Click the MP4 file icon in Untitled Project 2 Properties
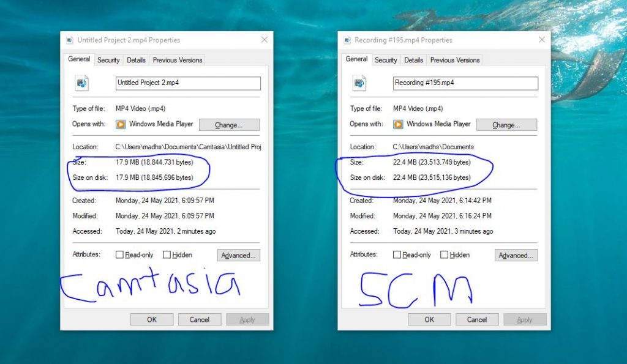Screen dimensions: 627x364 pyautogui.click(x=81, y=83)
